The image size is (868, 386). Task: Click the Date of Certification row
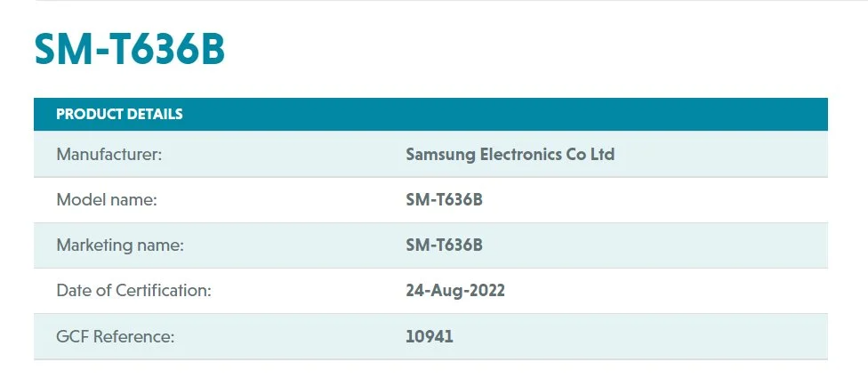point(430,291)
